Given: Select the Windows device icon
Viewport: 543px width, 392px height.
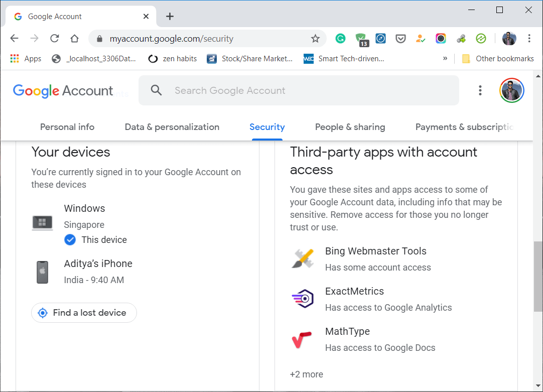Looking at the screenshot, I should 42,222.
